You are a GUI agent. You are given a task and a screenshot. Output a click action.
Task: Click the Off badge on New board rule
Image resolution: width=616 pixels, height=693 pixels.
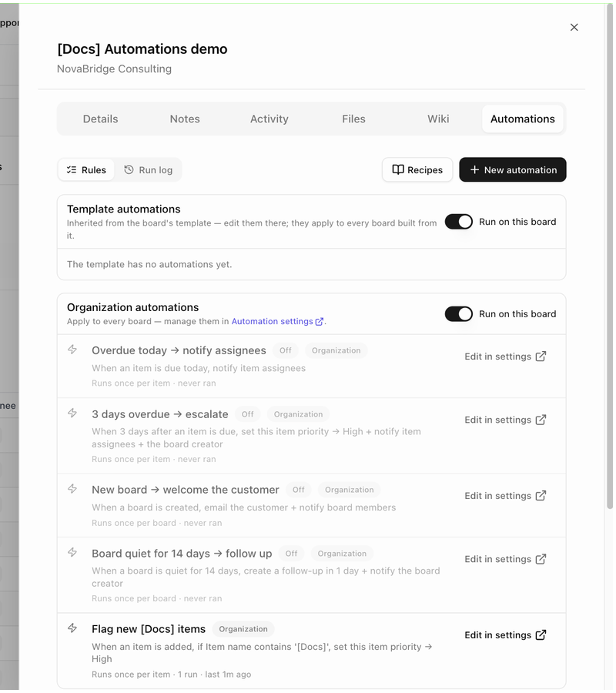tap(300, 491)
